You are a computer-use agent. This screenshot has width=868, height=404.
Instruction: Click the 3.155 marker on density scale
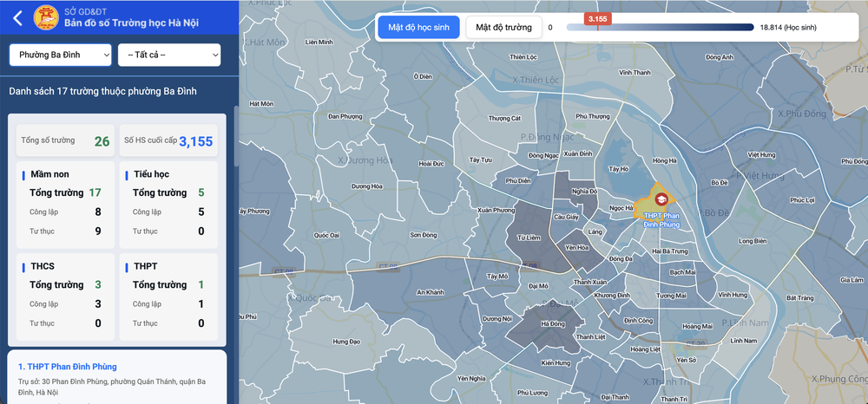tap(598, 19)
